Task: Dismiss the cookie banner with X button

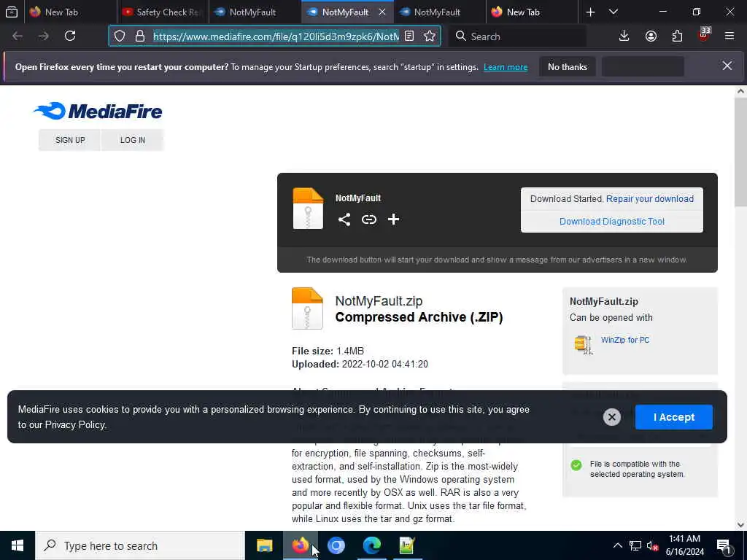Action: pyautogui.click(x=612, y=417)
